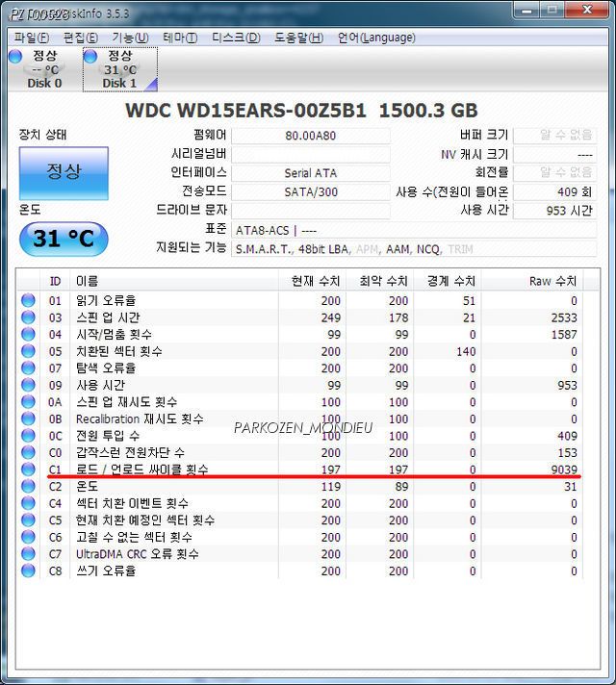
Task: Click the 회전률 field
Action: click(554, 173)
